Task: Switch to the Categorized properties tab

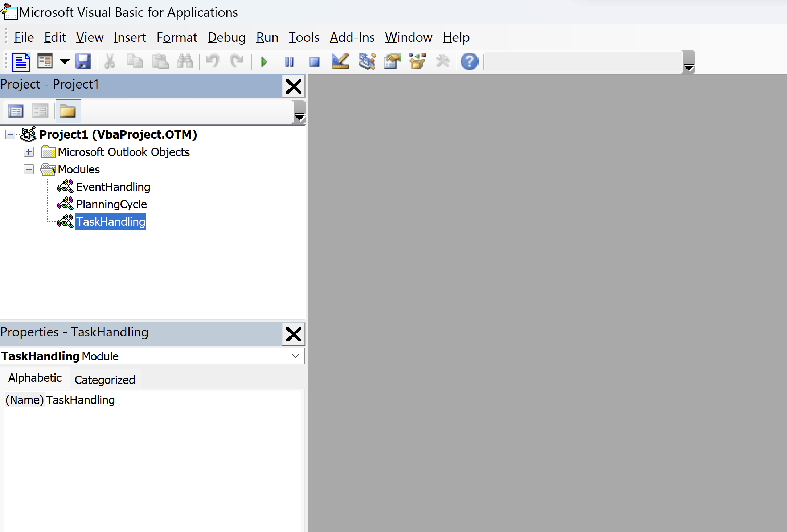Action: (x=105, y=380)
